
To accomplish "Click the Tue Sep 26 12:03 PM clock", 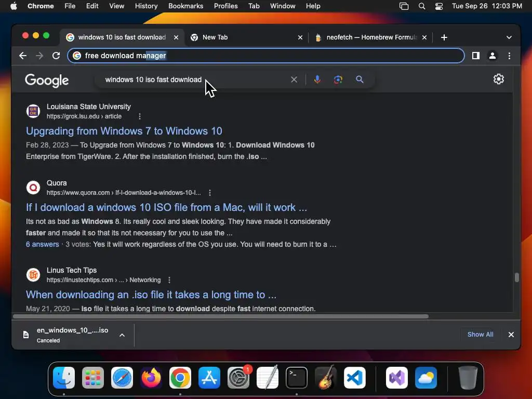I will click(x=487, y=6).
